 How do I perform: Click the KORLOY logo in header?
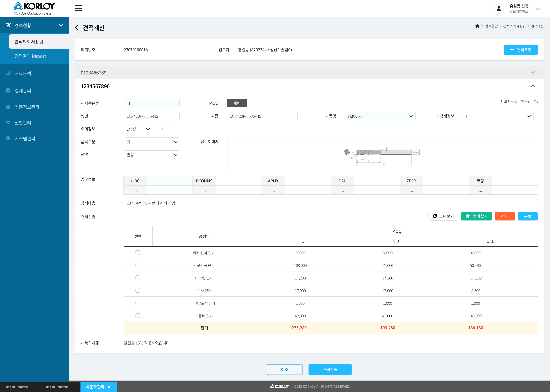(34, 8)
